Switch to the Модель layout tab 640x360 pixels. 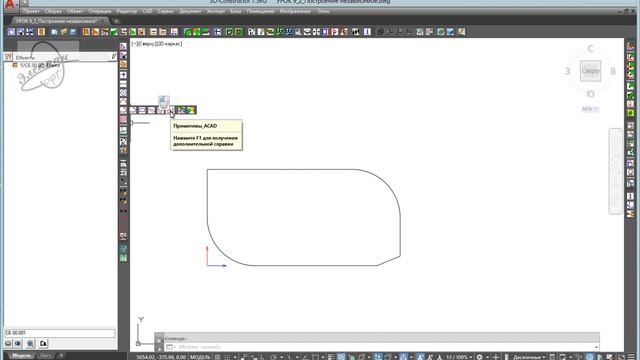point(21,356)
